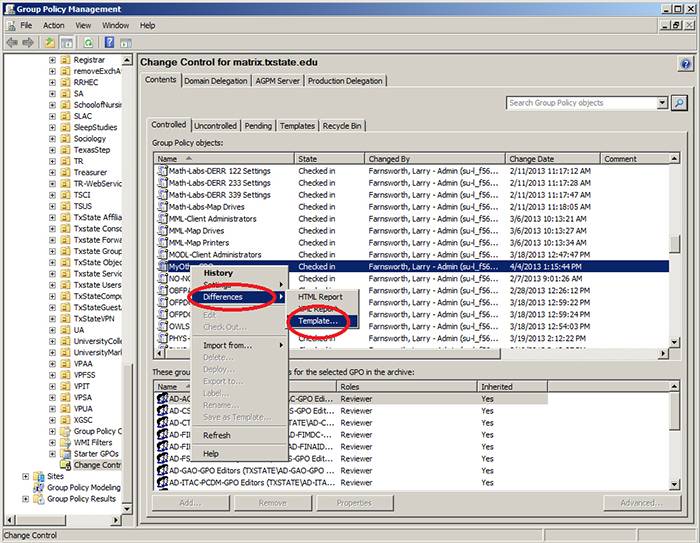Viewport: 700px width, 543px height.
Task: Expand the Starter GPOs node
Action: (x=52, y=454)
